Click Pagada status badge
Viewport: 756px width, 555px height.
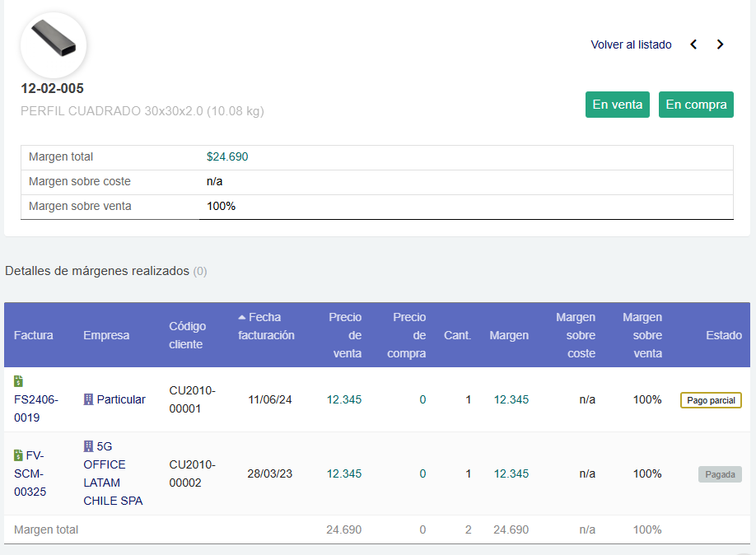720,474
